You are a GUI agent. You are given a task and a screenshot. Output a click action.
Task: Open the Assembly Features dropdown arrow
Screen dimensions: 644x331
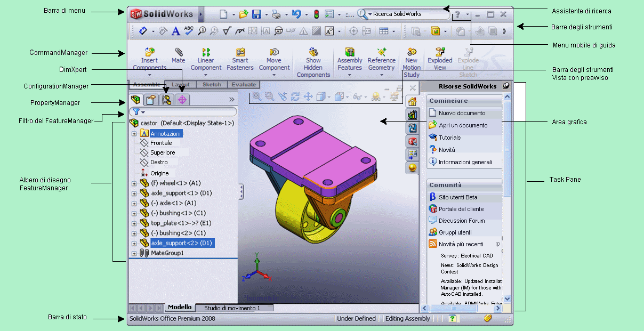pyautogui.click(x=350, y=75)
